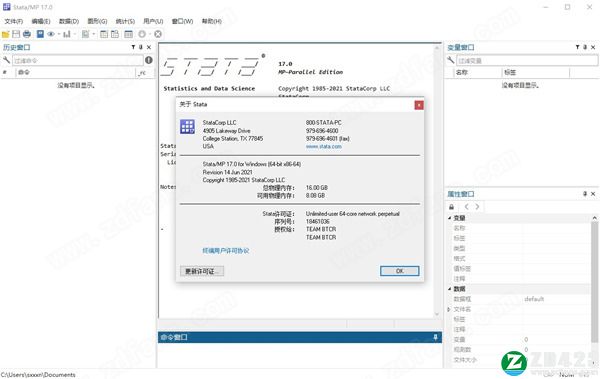
Task: Close the 变量窗口 panel
Action: 593,47
